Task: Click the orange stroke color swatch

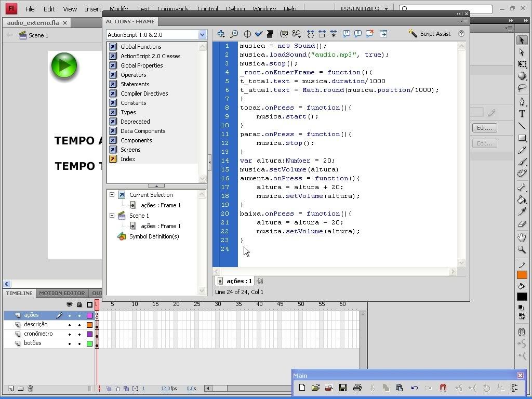Action: (x=522, y=275)
